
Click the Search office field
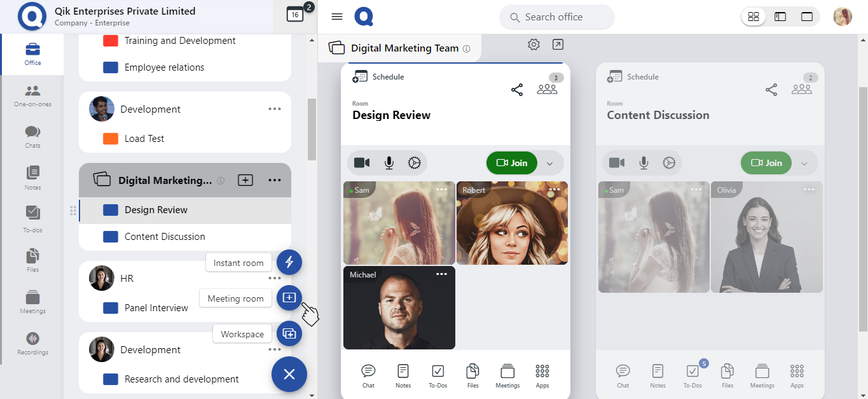(556, 17)
